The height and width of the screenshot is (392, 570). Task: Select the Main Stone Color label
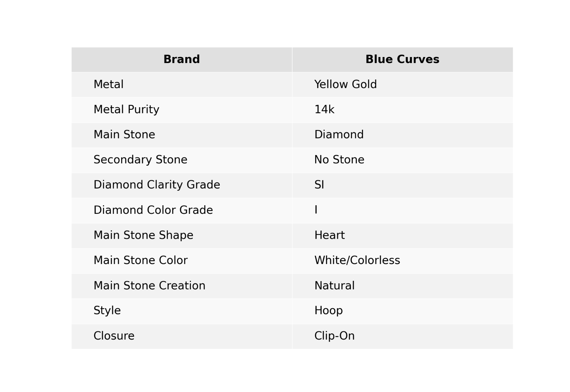(x=140, y=261)
